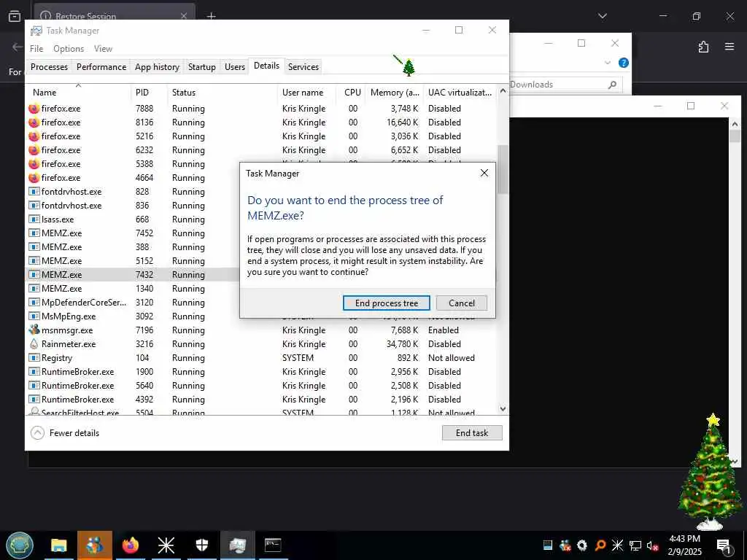Select firefox.exe icon with PID 6232

coord(34,150)
